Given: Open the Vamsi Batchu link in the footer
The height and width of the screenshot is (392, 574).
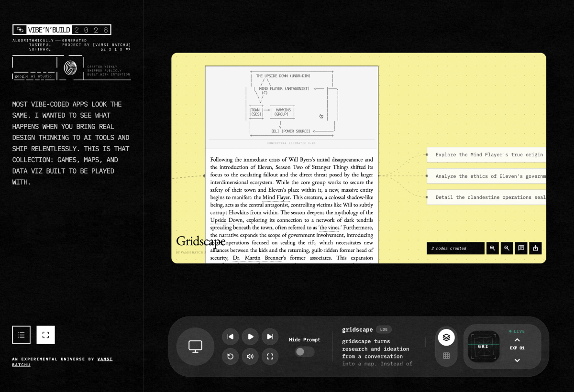Looking at the screenshot, I should (105, 359).
